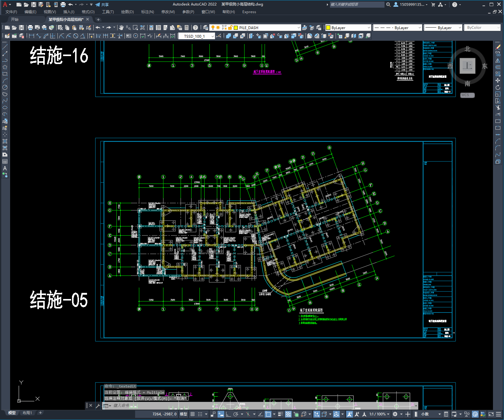Click the QuickCalc calculator icon

click(187, 28)
